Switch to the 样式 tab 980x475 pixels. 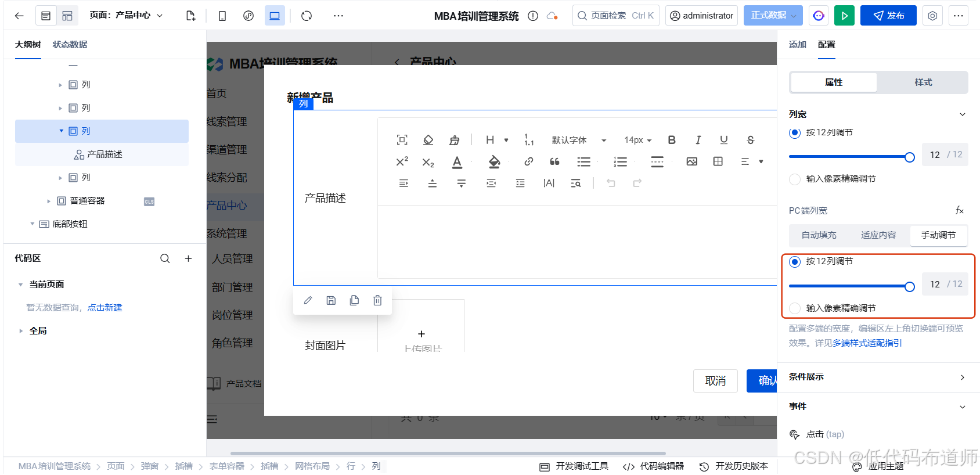pyautogui.click(x=923, y=82)
